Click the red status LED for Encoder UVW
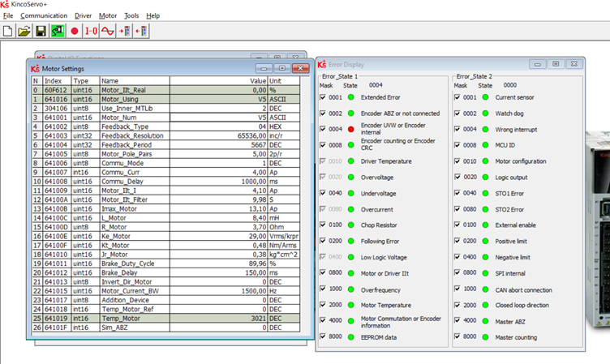 point(351,128)
